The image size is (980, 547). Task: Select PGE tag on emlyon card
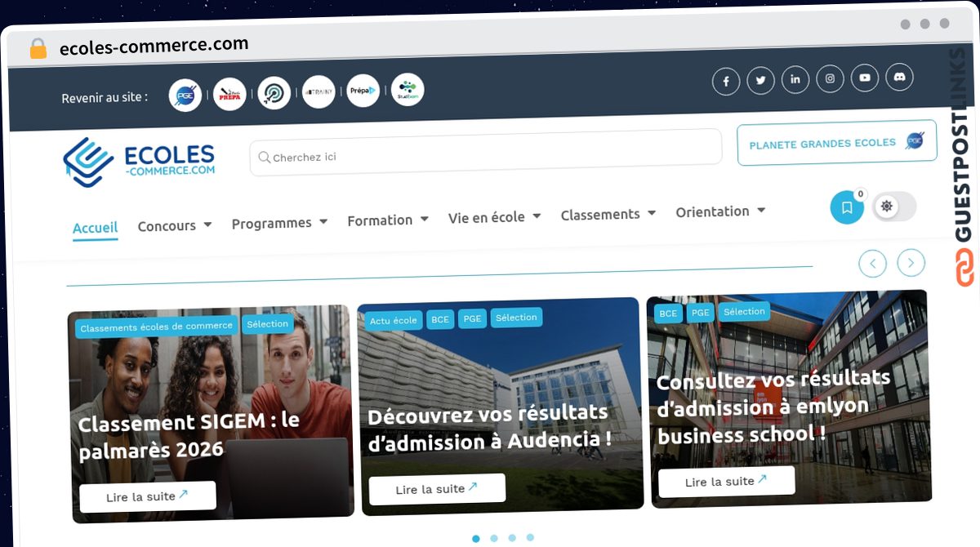700,313
